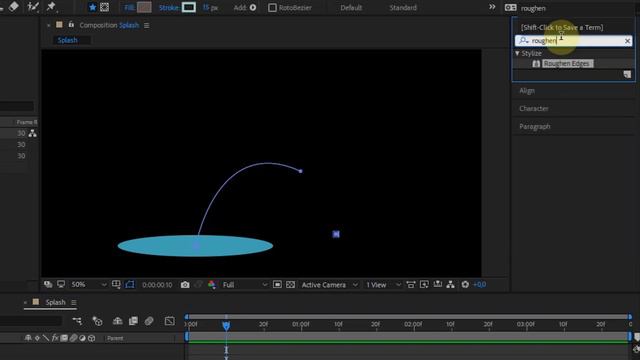The height and width of the screenshot is (360, 640).
Task: Click the effects search field containing roughen
Action: point(573,41)
